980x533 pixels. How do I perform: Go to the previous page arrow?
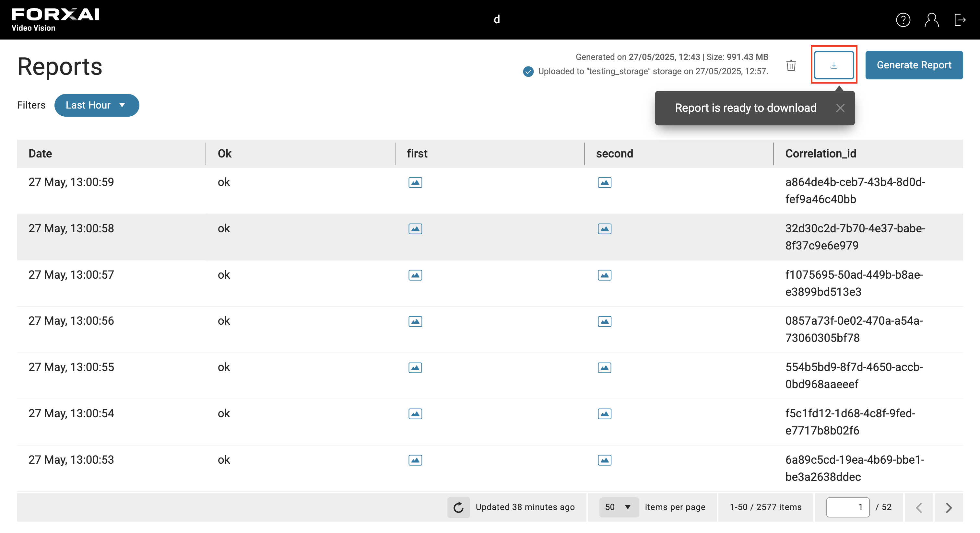coord(919,507)
